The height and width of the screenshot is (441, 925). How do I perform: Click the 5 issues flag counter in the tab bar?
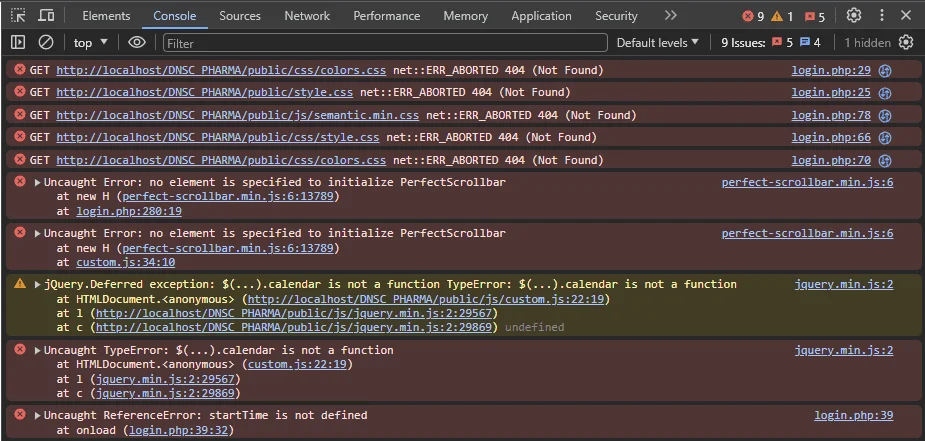(x=813, y=17)
